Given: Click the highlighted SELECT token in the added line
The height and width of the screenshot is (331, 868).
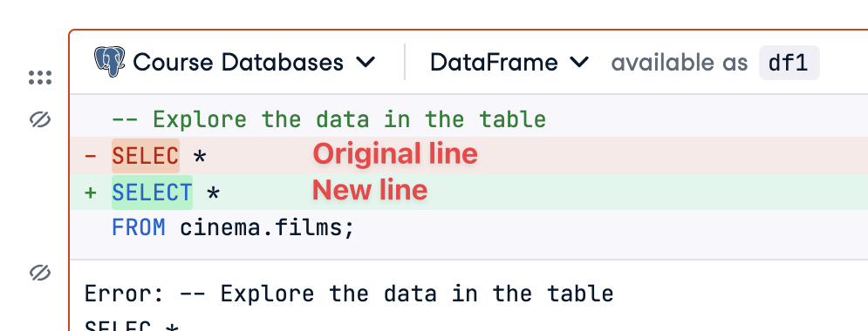Looking at the screenshot, I should (153, 193).
